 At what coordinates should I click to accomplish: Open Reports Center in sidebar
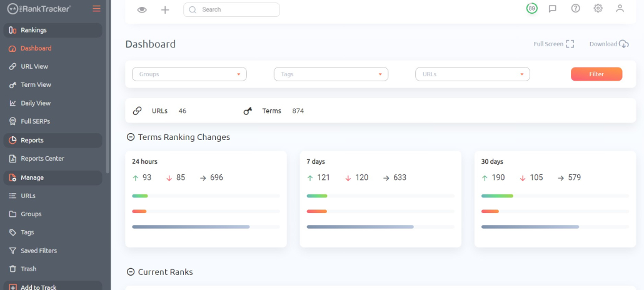tap(43, 159)
